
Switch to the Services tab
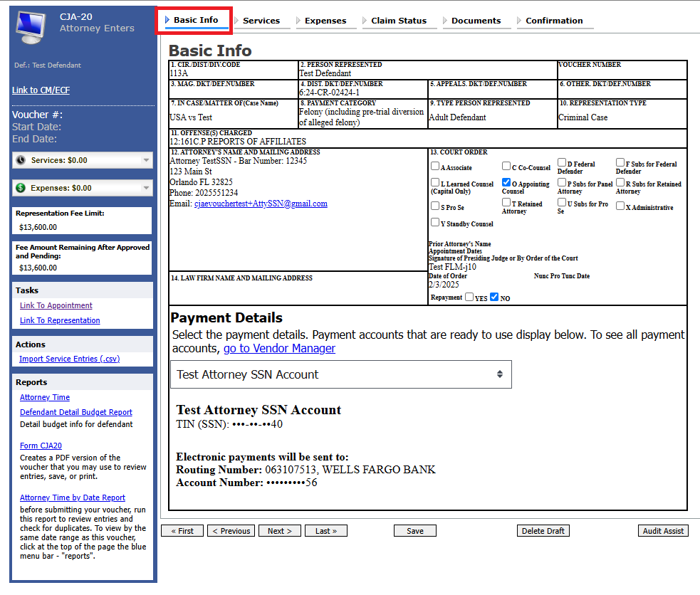[x=261, y=21]
